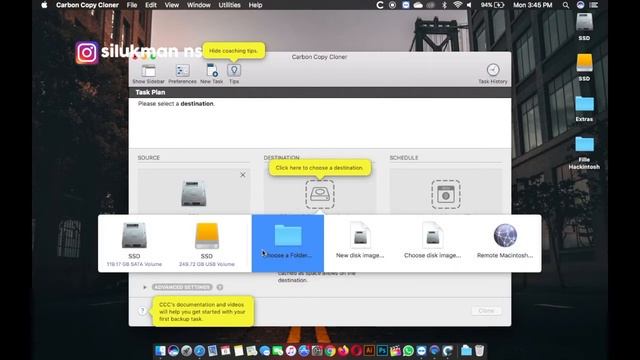
Task: Click the clock showing Mon 3:45 PM
Action: point(533,5)
